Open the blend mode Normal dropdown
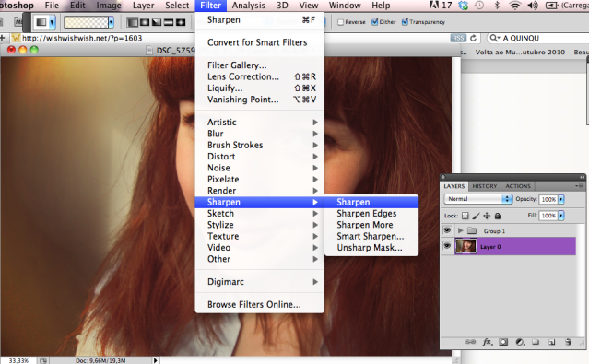 [478, 199]
